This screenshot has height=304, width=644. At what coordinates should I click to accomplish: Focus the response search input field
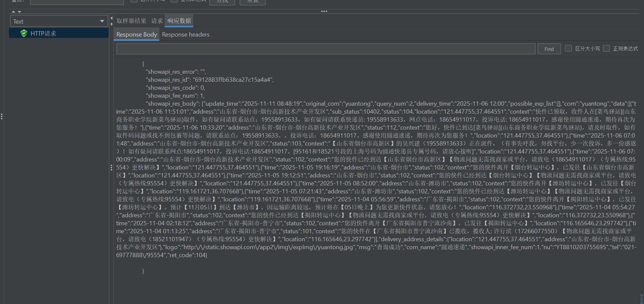[x=326, y=49]
